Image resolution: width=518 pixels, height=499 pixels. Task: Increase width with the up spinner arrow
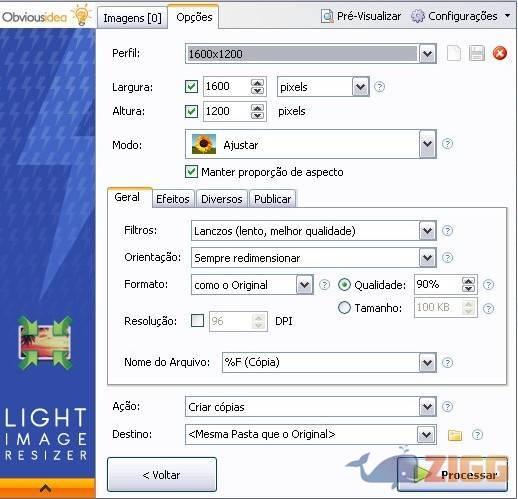[x=257, y=83]
